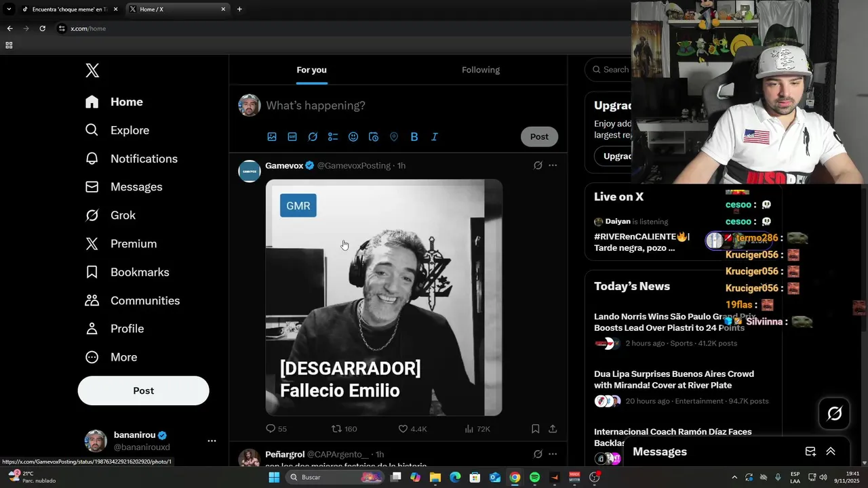Switch to the Following tab
Screen dimensions: 868x488
[481, 70]
